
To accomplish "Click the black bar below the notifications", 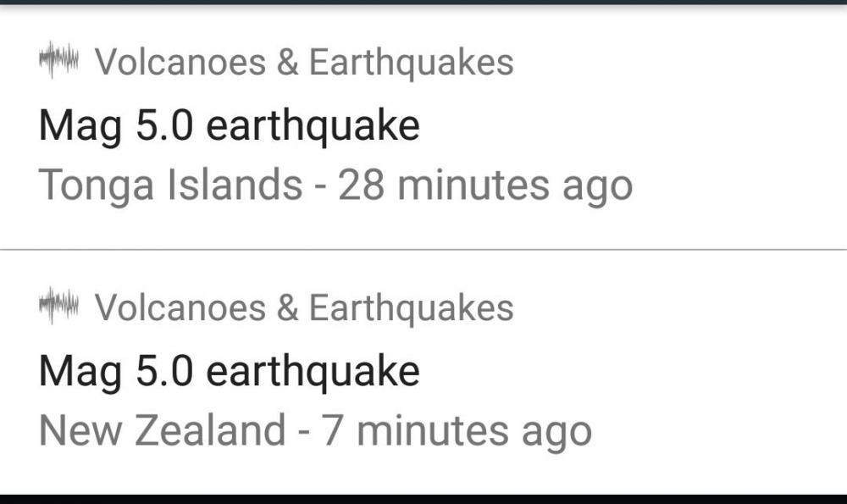I will pyautogui.click(x=423, y=499).
